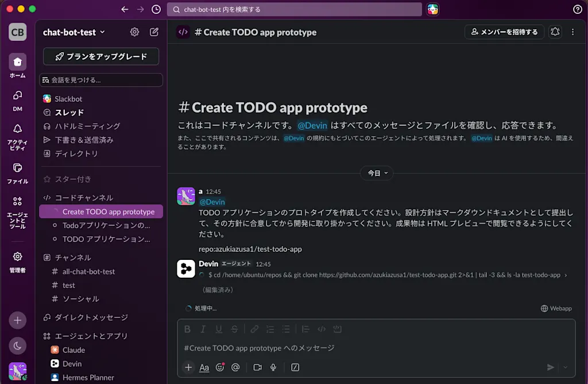Compose a new message with pencil icon
This screenshot has width=588, height=384.
[x=154, y=32]
